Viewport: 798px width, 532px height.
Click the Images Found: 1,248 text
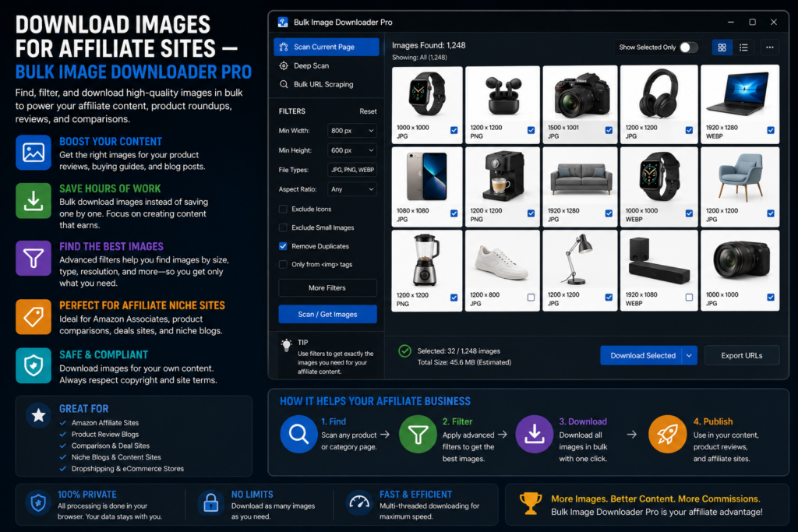(429, 45)
